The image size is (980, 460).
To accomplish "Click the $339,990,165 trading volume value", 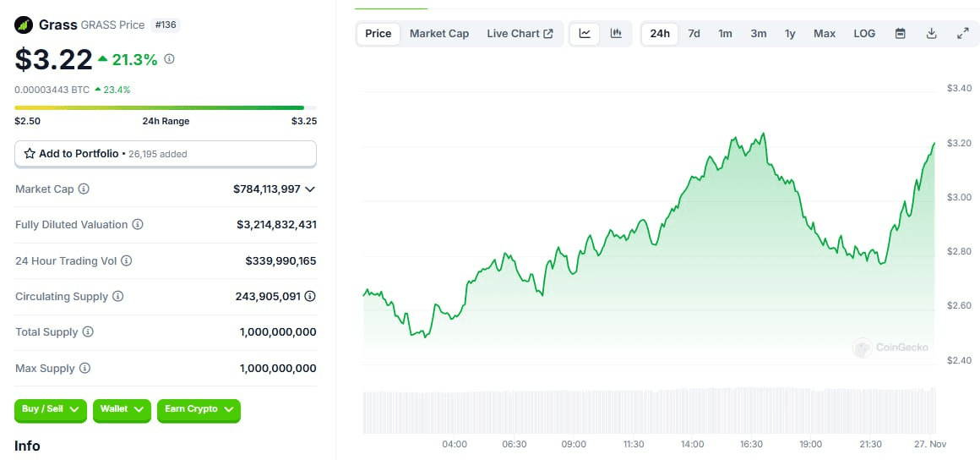I will [280, 260].
